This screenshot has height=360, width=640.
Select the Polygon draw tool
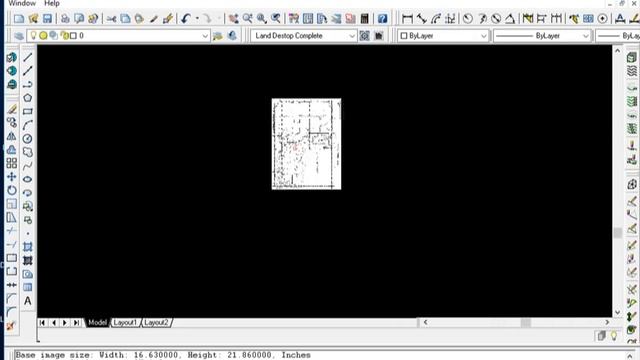[27, 98]
